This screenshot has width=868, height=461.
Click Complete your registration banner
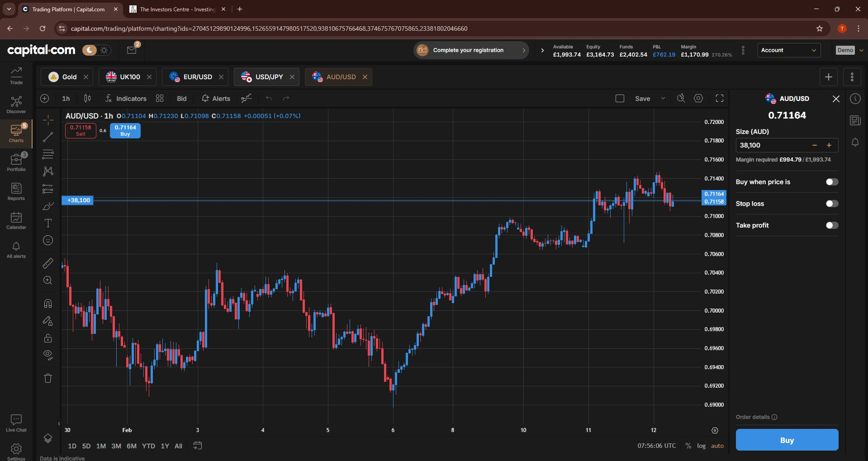tap(471, 50)
